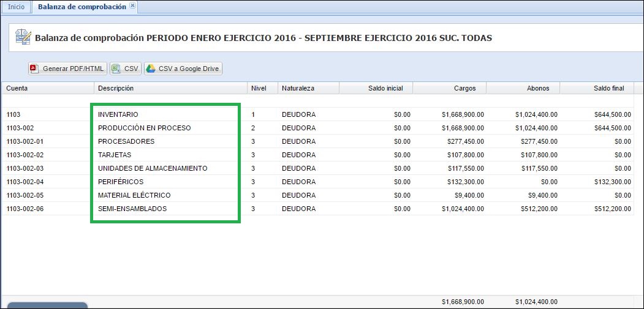The width and height of the screenshot is (644, 309).
Task: Click the Saldo final column header
Action: pos(597,88)
